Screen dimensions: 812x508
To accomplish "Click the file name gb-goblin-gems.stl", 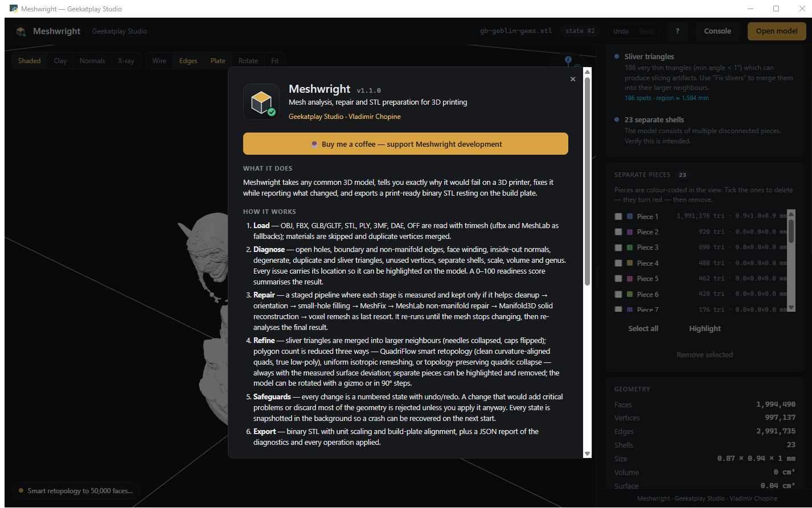I will 516,31.
